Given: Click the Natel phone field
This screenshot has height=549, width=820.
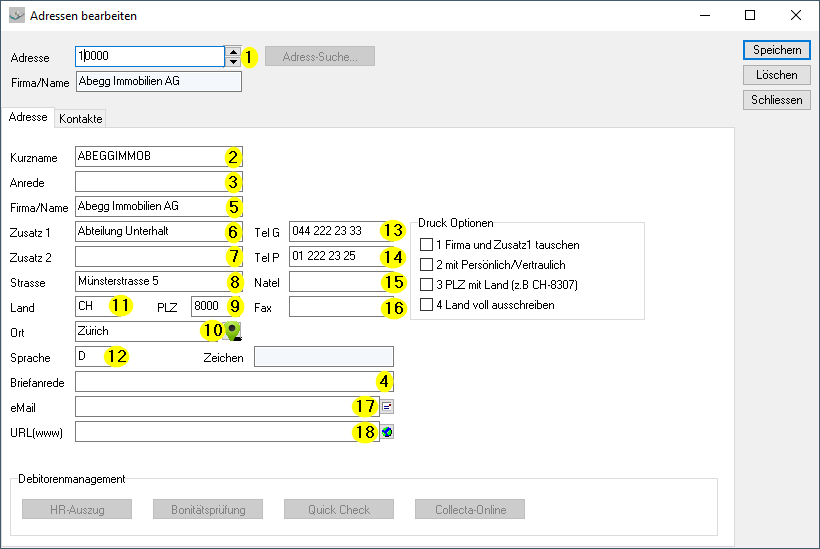Looking at the screenshot, I should [341, 282].
